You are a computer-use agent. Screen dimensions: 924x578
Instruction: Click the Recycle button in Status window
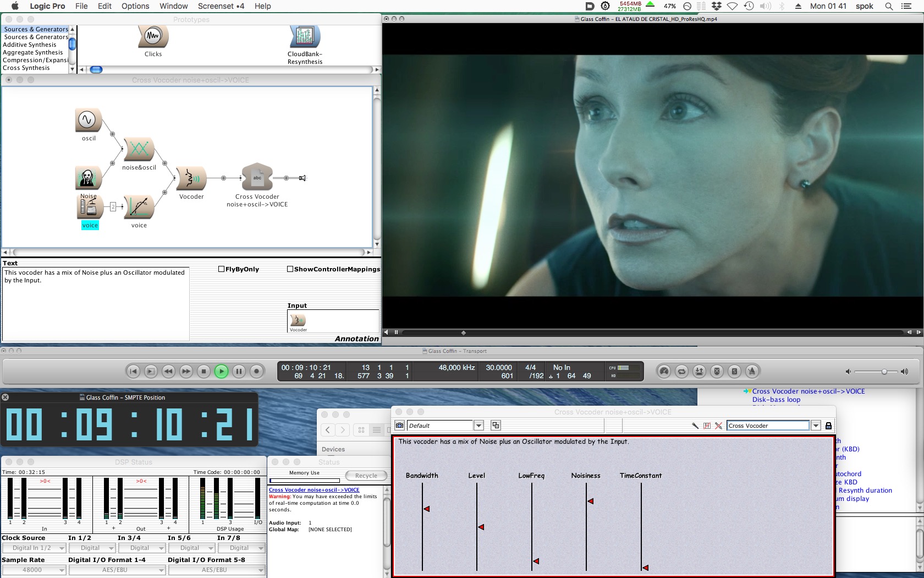[366, 476]
